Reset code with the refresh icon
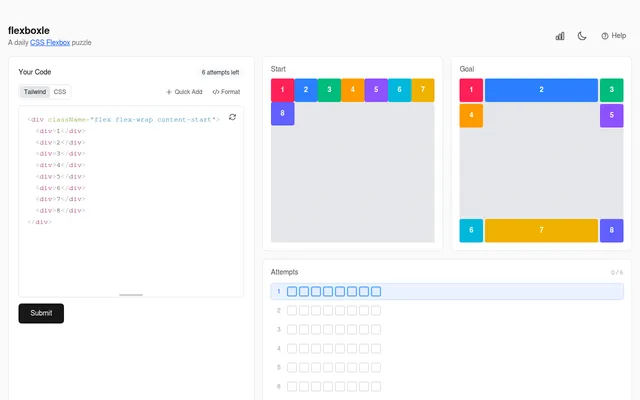The height and width of the screenshot is (400, 640). [232, 117]
